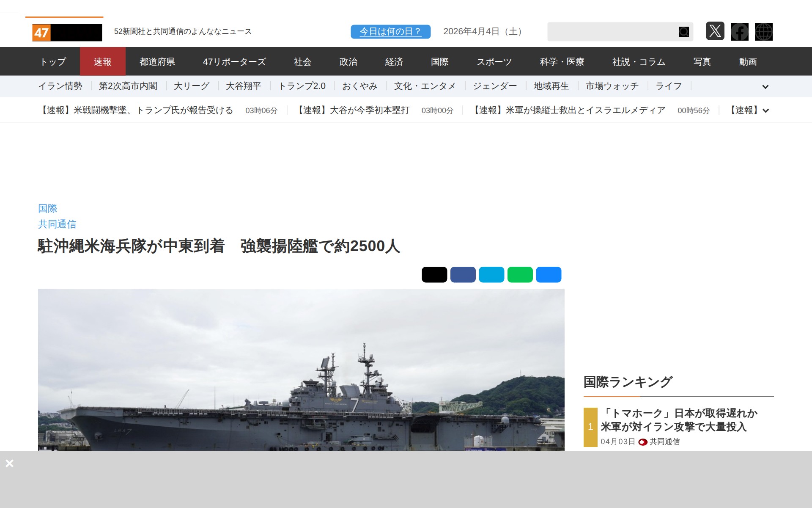Image resolution: width=812 pixels, height=508 pixels.
Task: Open the 大谷が今季初本塁打 breaking news link
Action: [353, 110]
